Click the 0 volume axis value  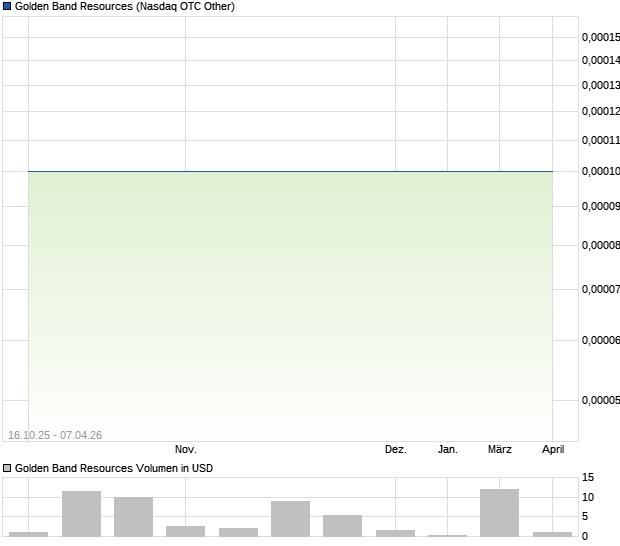tap(585, 536)
